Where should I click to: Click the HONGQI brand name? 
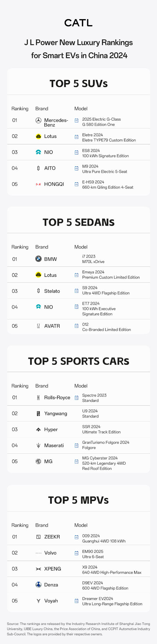pos(54,184)
